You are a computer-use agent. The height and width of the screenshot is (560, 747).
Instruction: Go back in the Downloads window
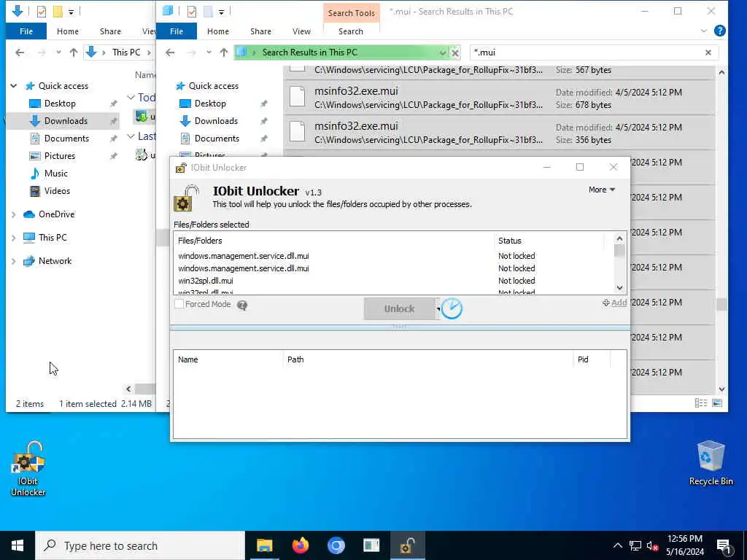20,52
